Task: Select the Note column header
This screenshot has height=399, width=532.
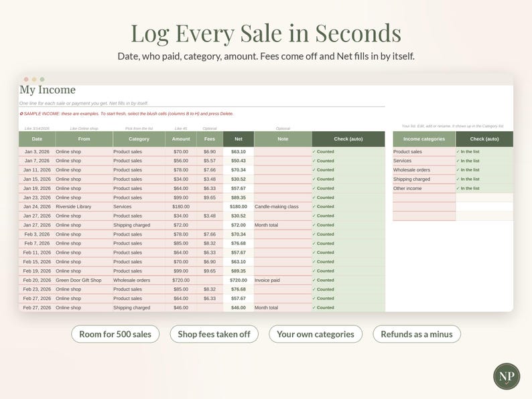Action: pos(283,139)
